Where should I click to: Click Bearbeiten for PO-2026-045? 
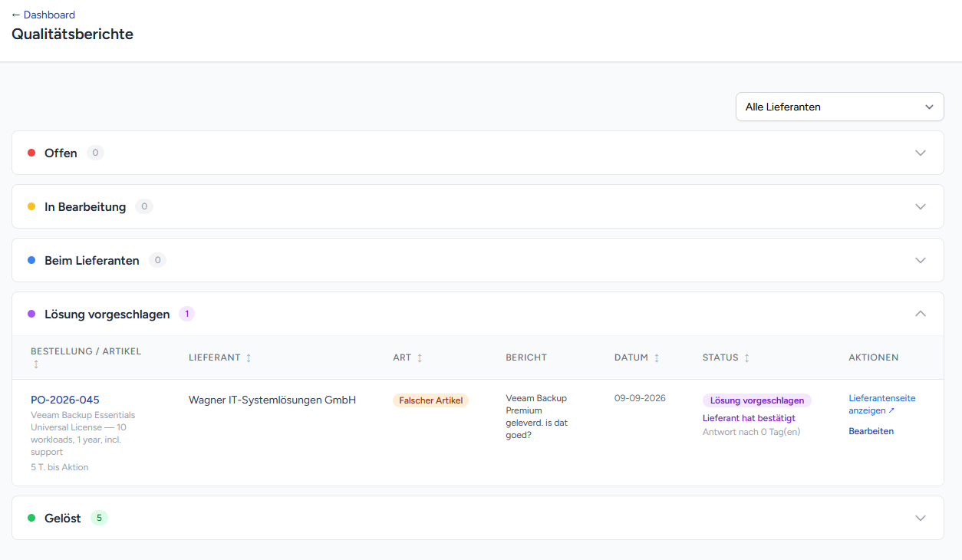(871, 431)
